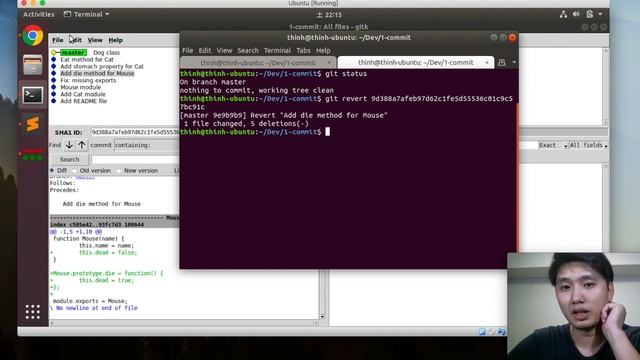Open terminal Help menu
Image resolution: width=640 pixels, height=360 pixels.
coord(323,51)
